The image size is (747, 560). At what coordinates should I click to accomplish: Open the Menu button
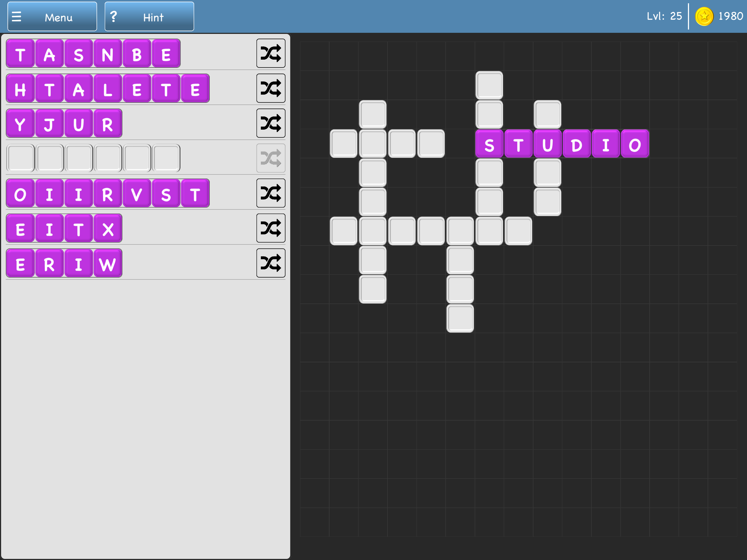point(52,17)
